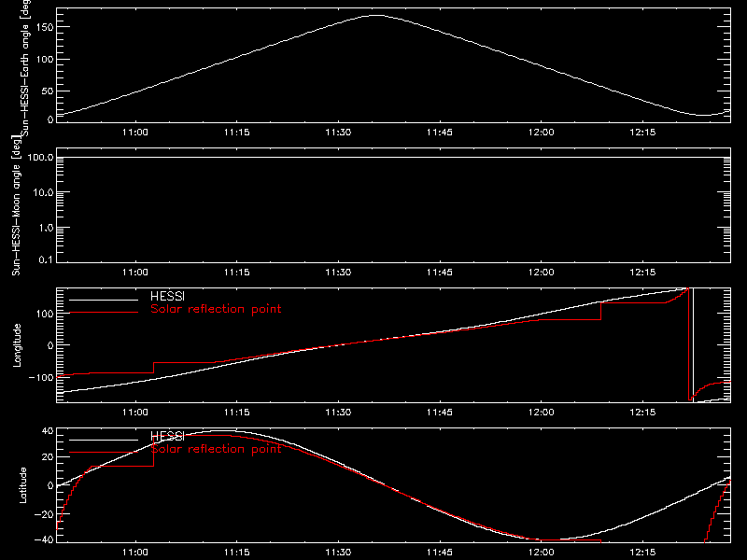Click the 40 tick on Latitude axis
Screen dimensions: 747x560
48,431
